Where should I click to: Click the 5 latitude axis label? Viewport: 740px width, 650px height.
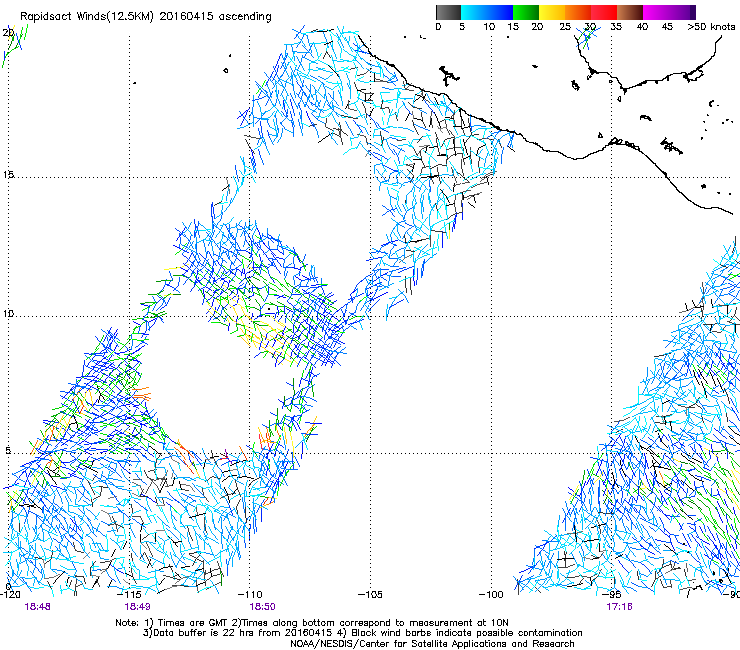click(x=8, y=450)
